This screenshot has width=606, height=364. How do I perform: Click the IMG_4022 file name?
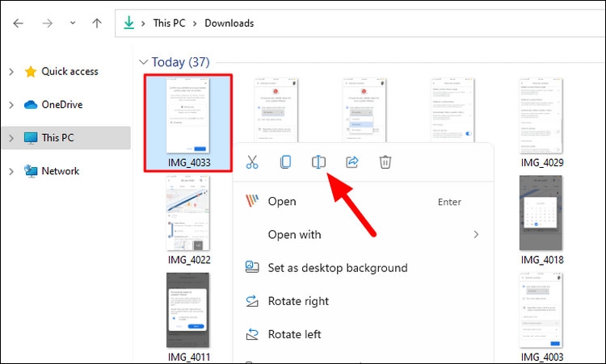189,260
